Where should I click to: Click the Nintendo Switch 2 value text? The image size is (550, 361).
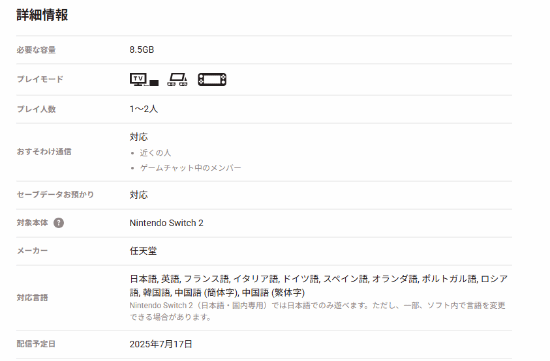click(x=166, y=223)
